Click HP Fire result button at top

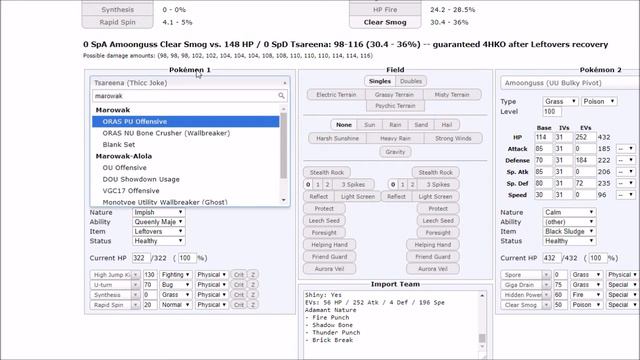pyautogui.click(x=385, y=9)
